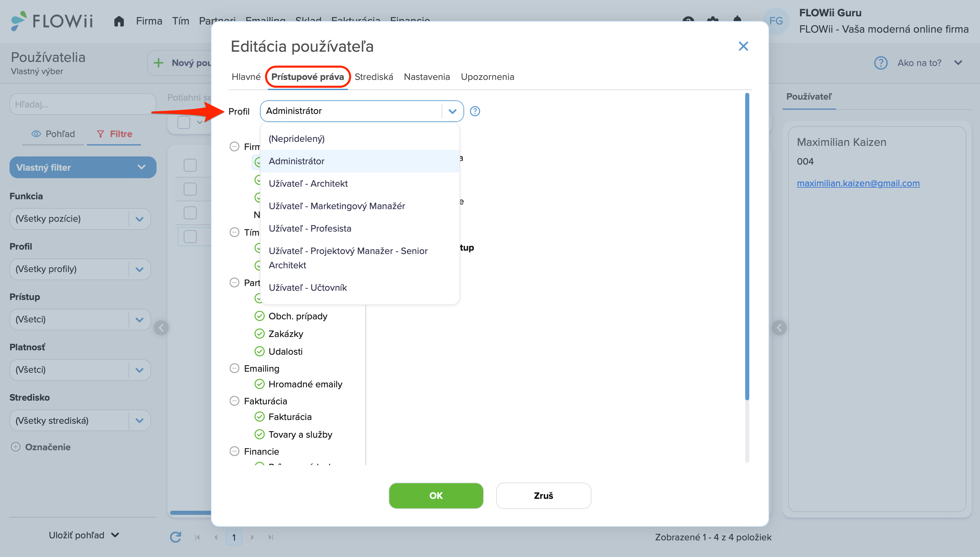Click the dialog vertical scrollbar
The height and width of the screenshot is (557, 980).
point(747,247)
